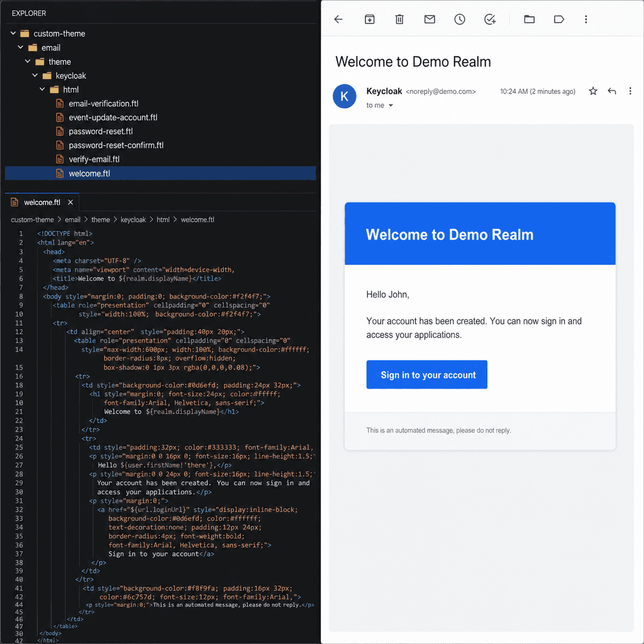The width and height of the screenshot is (644, 644).
Task: Apply a label with the label icon
Action: [x=559, y=19]
